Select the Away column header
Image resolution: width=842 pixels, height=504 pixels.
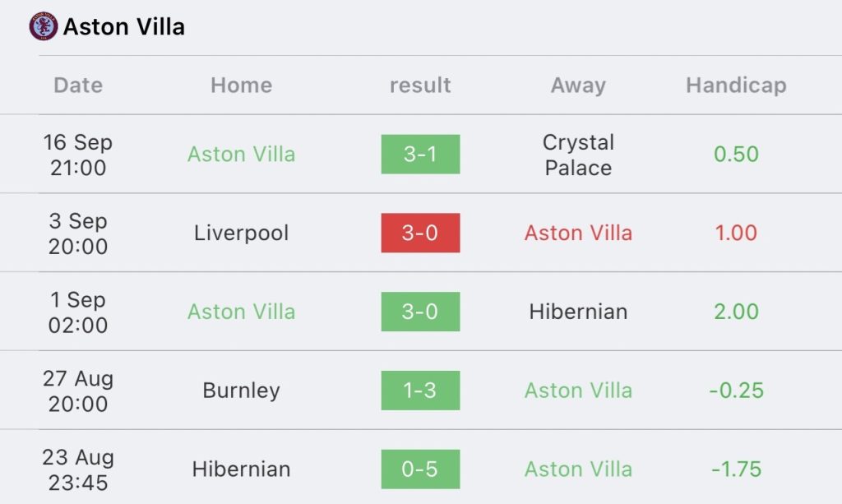[x=578, y=86]
